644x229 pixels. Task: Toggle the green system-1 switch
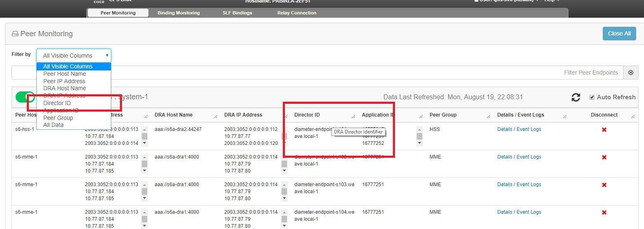pos(25,97)
